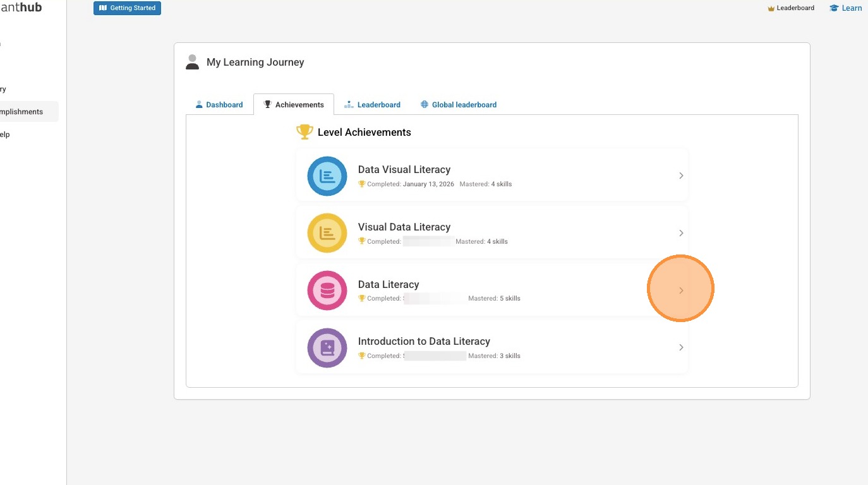Image resolution: width=868 pixels, height=485 pixels.
Task: Expand the Visual Data Literacy chevron
Action: coord(681,233)
